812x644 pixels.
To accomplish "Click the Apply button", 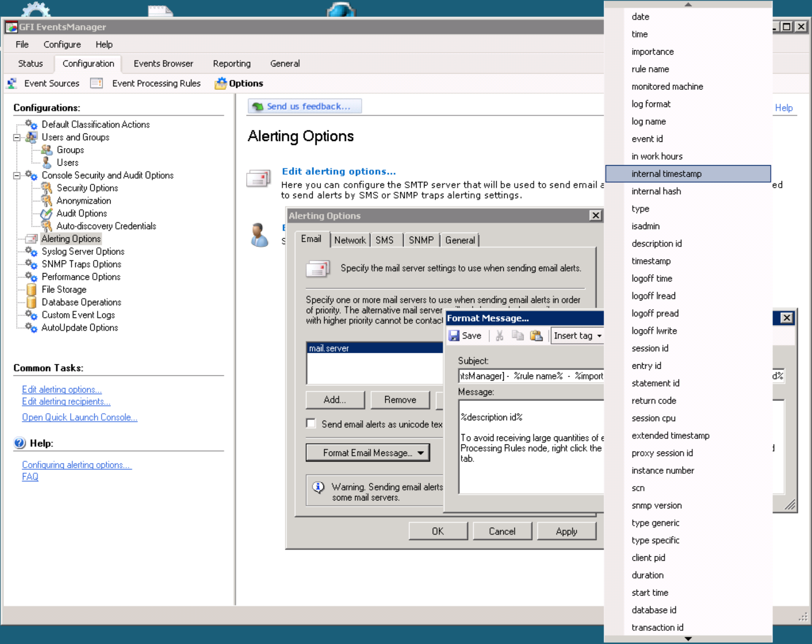I will click(566, 531).
